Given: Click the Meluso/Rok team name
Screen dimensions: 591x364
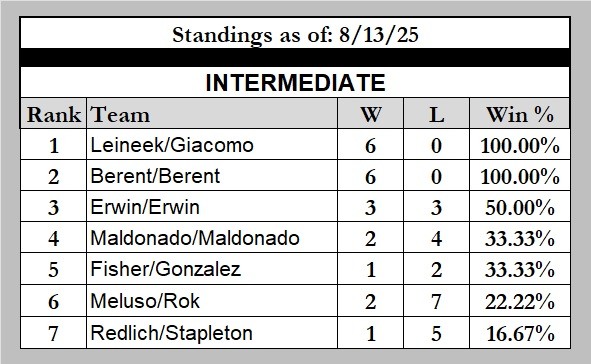Looking at the screenshot, I should click(145, 301).
